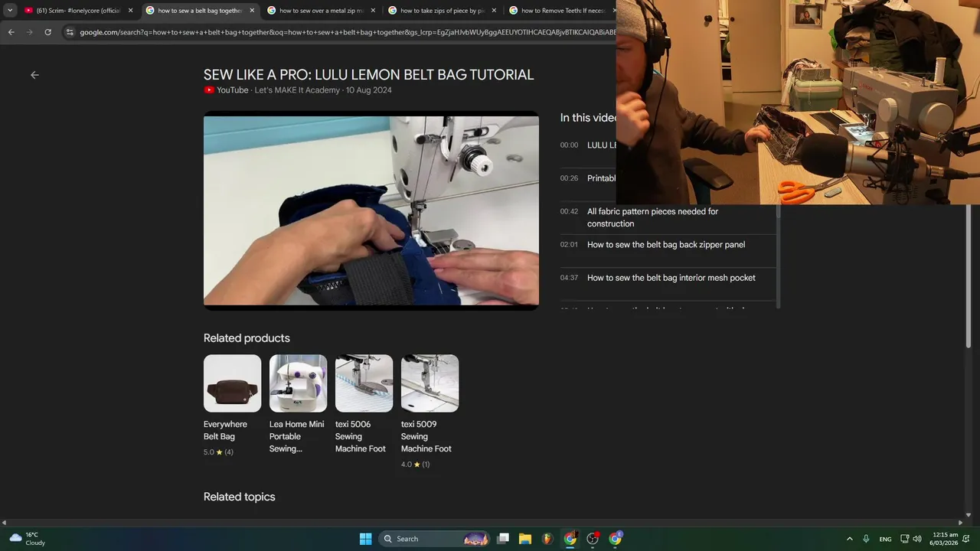Screen dimensions: 980x551
Task: Reload the current Google page
Action: tap(47, 32)
